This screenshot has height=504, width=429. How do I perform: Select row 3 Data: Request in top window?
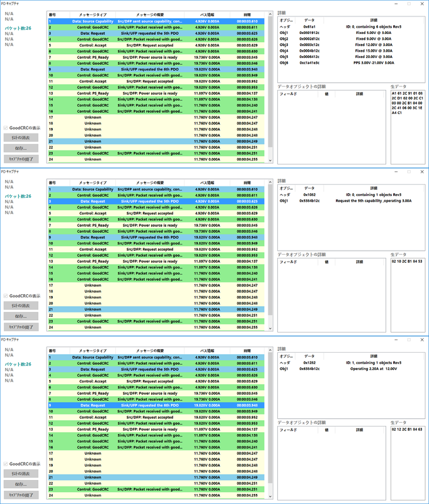(156, 33)
